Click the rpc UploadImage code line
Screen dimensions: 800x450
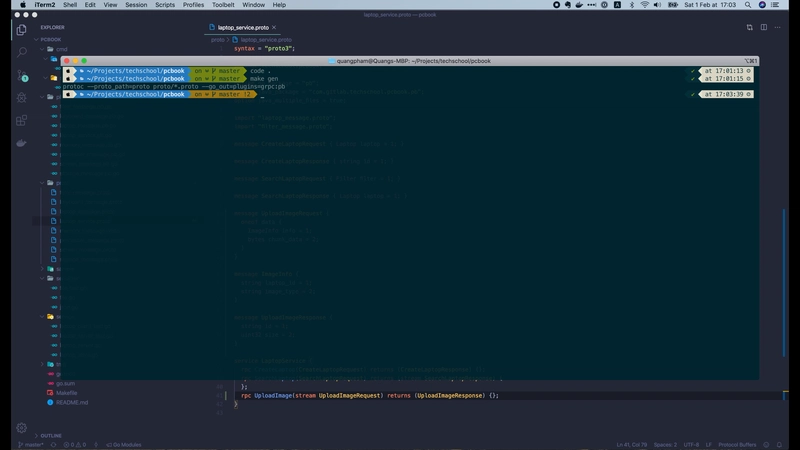[x=370, y=395]
